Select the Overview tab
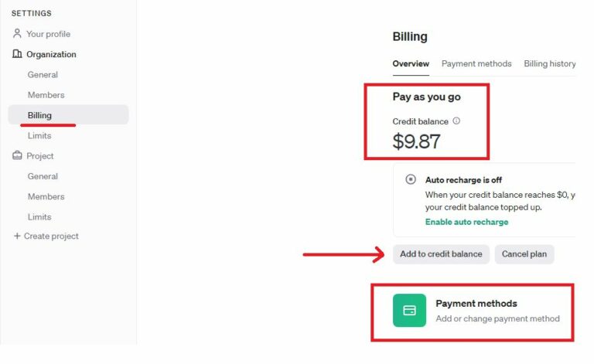The width and height of the screenshot is (594, 364). point(411,63)
